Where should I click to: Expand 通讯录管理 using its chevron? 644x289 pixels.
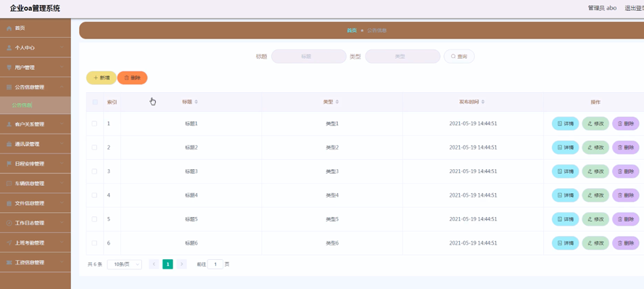pos(62,144)
